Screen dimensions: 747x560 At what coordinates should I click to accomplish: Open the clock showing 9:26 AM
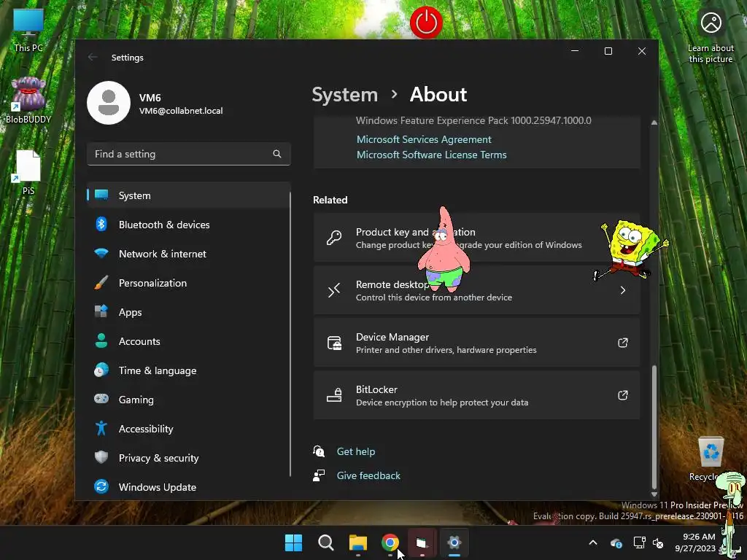click(x=696, y=542)
